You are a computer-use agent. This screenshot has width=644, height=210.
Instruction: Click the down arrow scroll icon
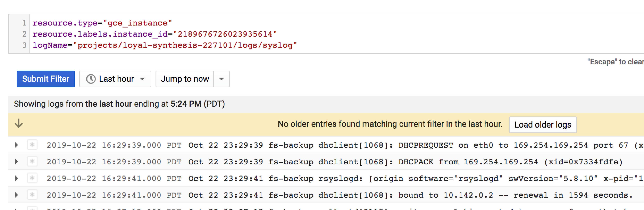pos(19,123)
